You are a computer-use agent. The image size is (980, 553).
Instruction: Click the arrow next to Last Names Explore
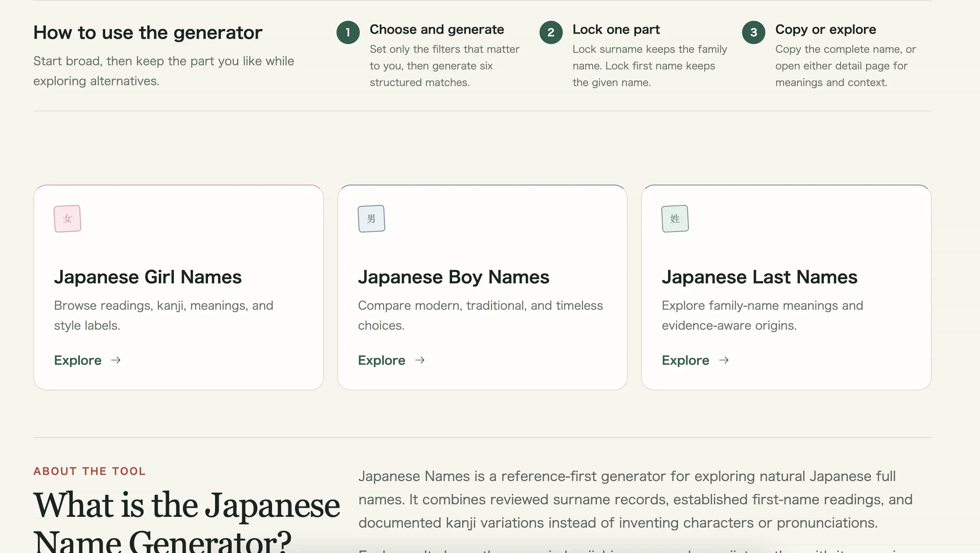[x=724, y=360]
